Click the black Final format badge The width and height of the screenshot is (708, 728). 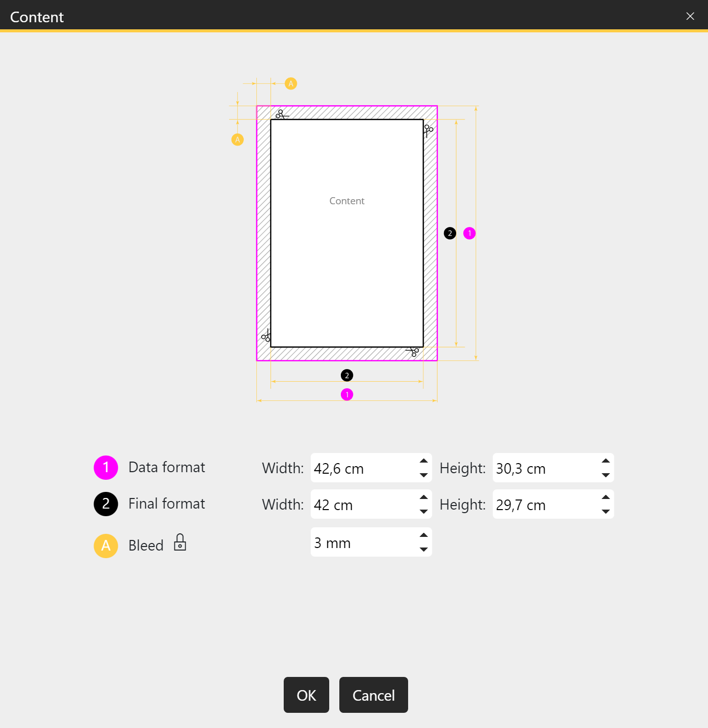[x=105, y=504]
